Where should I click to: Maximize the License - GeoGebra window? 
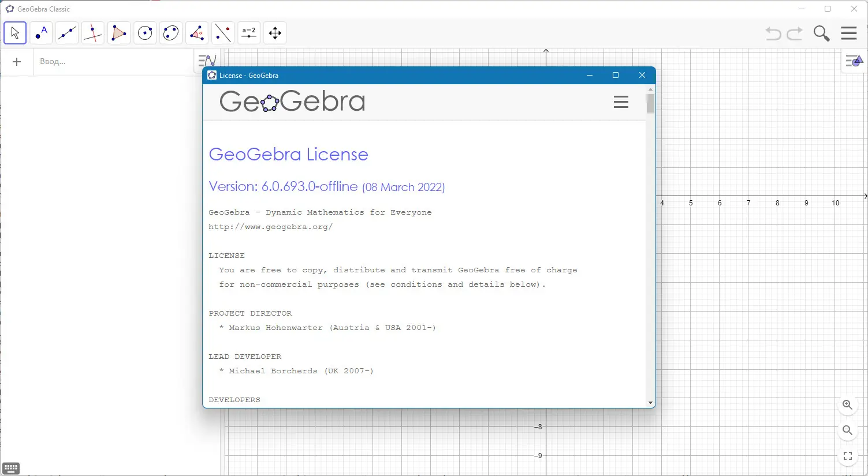tap(616, 75)
